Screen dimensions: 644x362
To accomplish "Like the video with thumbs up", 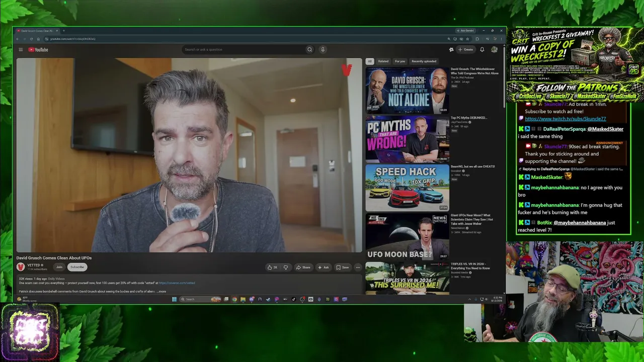I will click(x=272, y=267).
